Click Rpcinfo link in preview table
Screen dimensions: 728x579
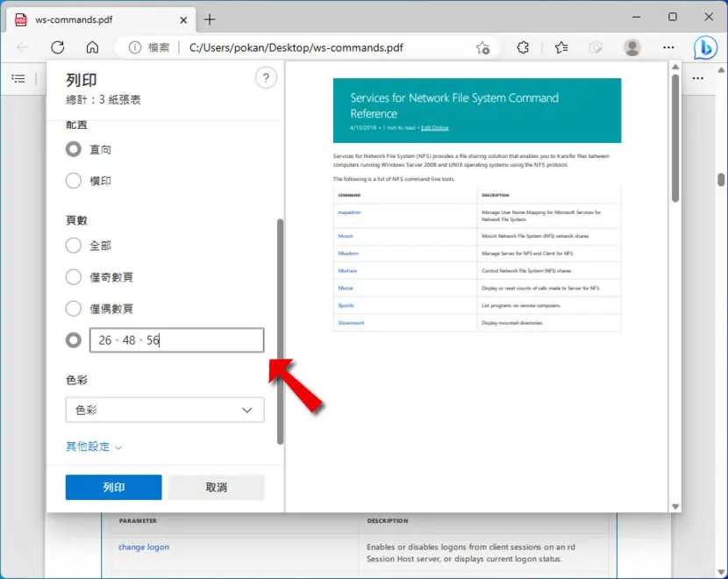pyautogui.click(x=346, y=305)
